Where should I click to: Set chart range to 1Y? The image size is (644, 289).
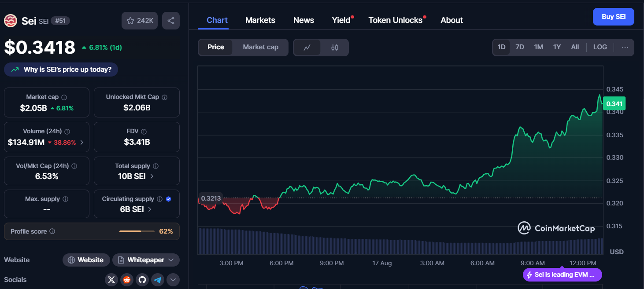[x=557, y=48]
